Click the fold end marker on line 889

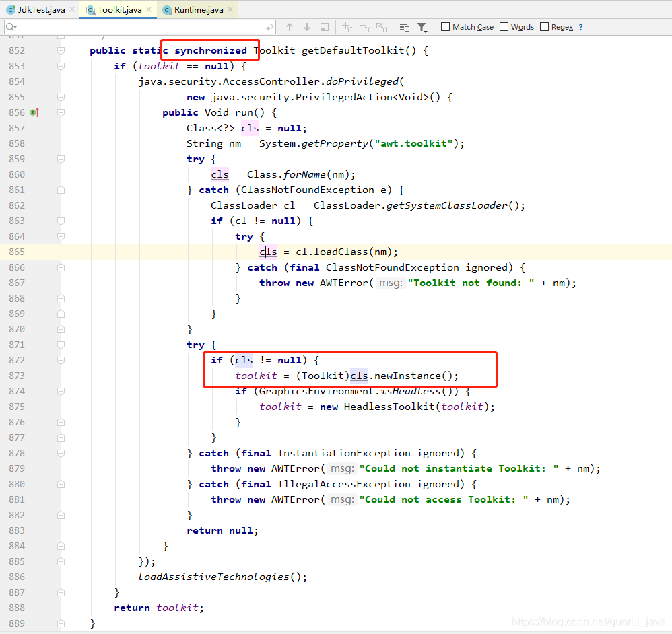coord(61,623)
